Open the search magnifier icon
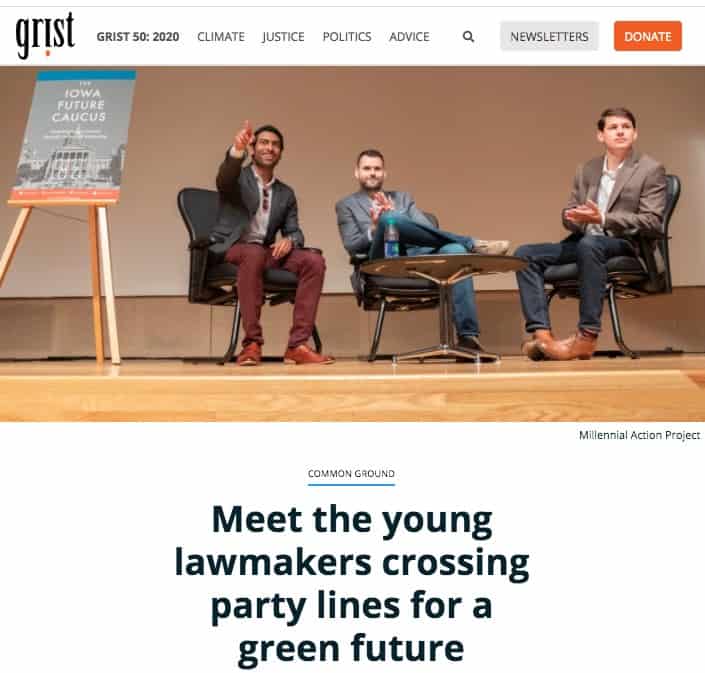 468,36
